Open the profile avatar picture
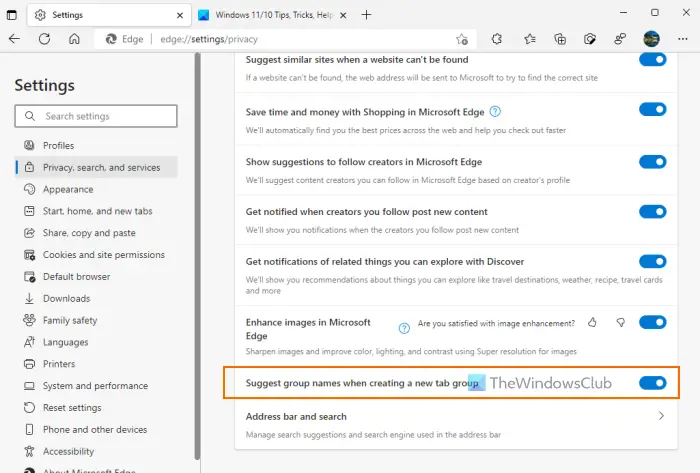This screenshot has width=700, height=473. (x=651, y=39)
